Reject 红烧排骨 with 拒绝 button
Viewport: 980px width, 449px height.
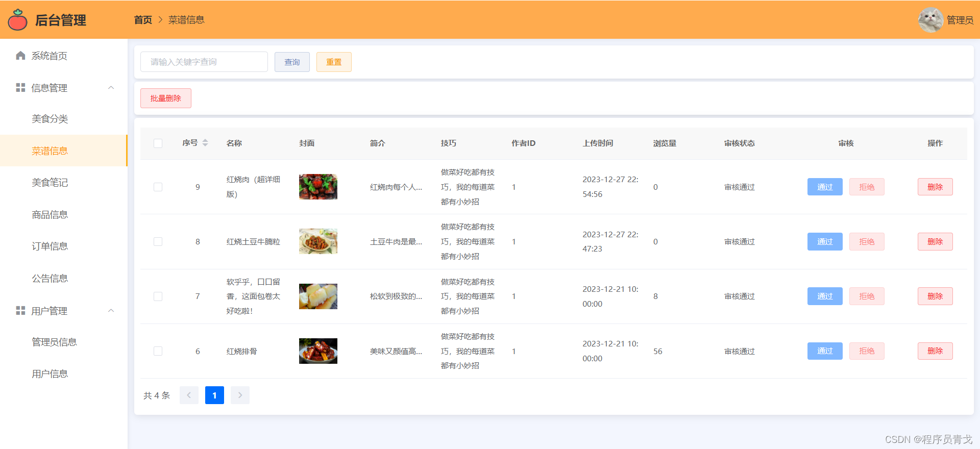tap(867, 351)
